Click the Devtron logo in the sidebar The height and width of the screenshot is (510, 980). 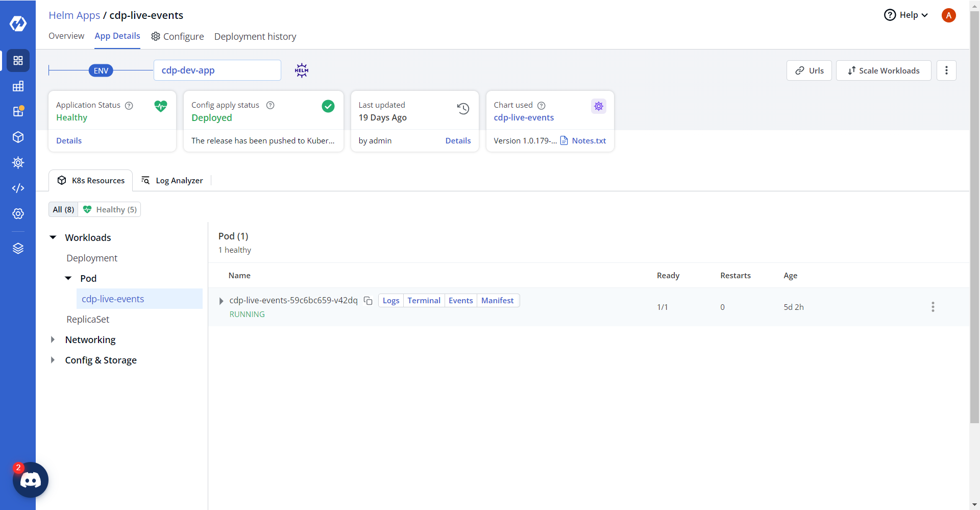pos(18,23)
